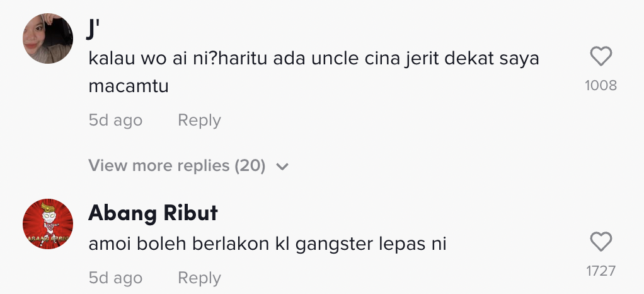
Task: Expand View more replies (20)
Action: pyautogui.click(x=177, y=166)
